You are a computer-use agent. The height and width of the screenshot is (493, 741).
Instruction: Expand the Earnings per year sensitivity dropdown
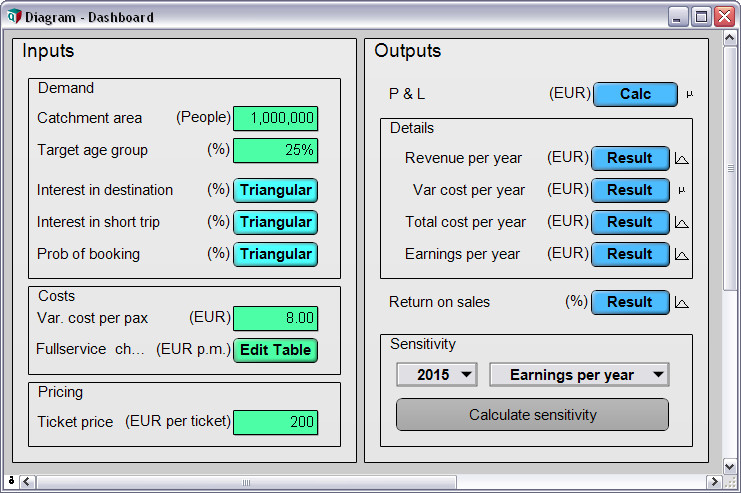click(x=579, y=375)
